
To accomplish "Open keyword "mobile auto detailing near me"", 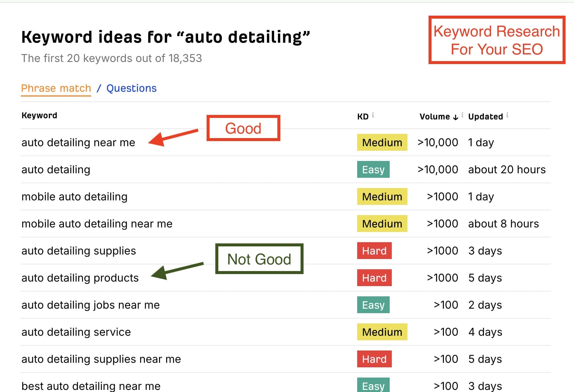I will click(97, 224).
